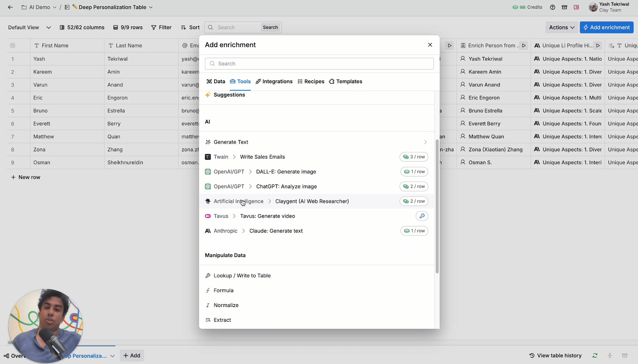Open the Templates tab
Viewport: 638px width, 364px height.
(x=345, y=82)
